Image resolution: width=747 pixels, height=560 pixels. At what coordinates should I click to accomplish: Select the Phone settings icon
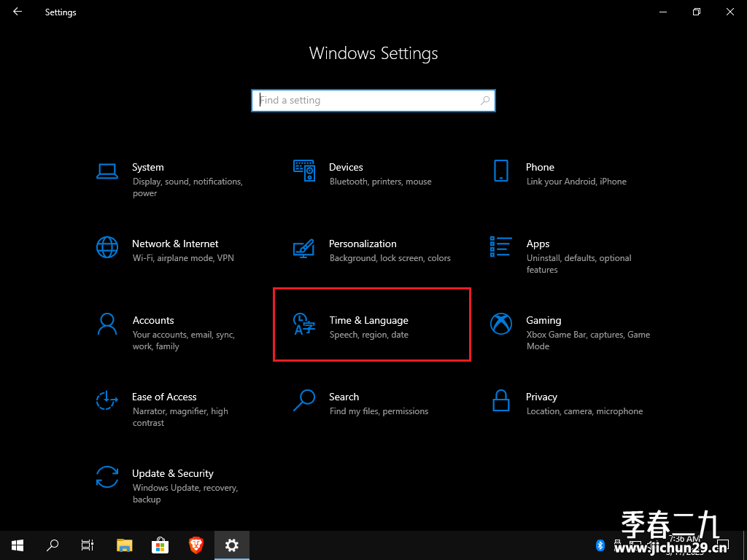[501, 171]
